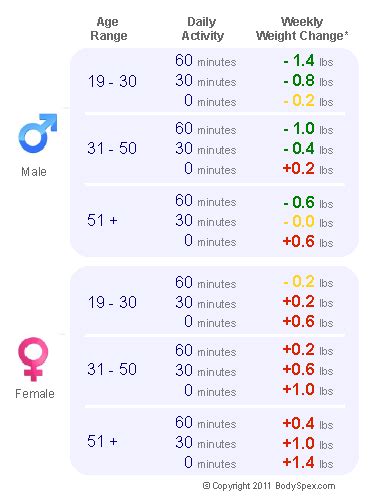Click the Age Range column header
The image size is (371, 501).
pos(109,29)
